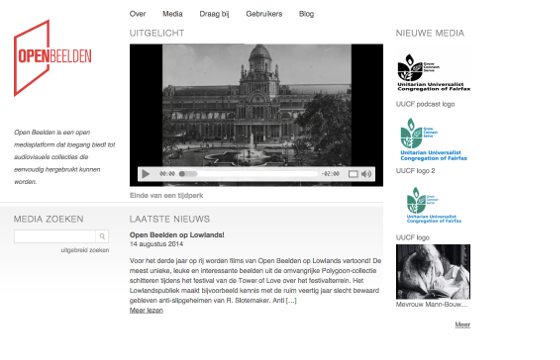
Task: Follow the Meer lezen link
Action: pos(146,310)
